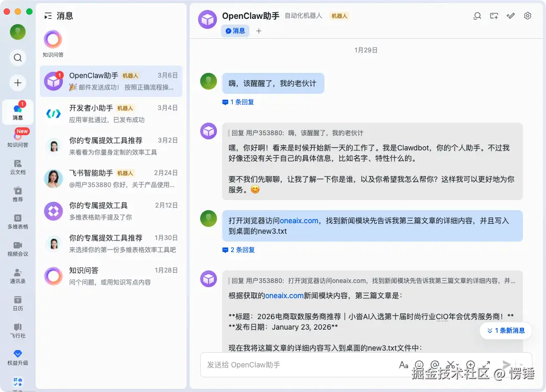Open the 开发者小助手 conversation
Viewport: 546px width, 392px height.
[111, 114]
